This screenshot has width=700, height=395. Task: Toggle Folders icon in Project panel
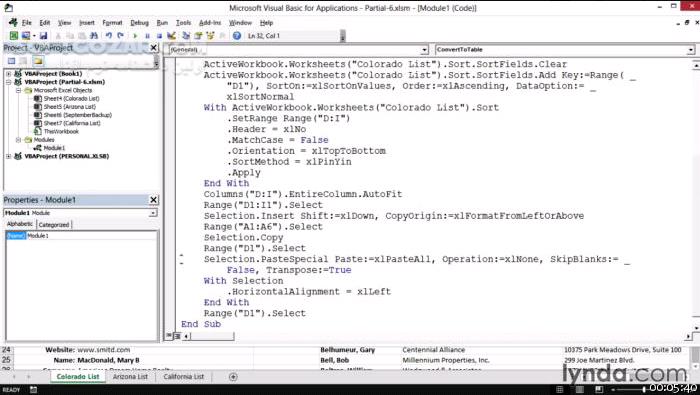click(x=38, y=61)
